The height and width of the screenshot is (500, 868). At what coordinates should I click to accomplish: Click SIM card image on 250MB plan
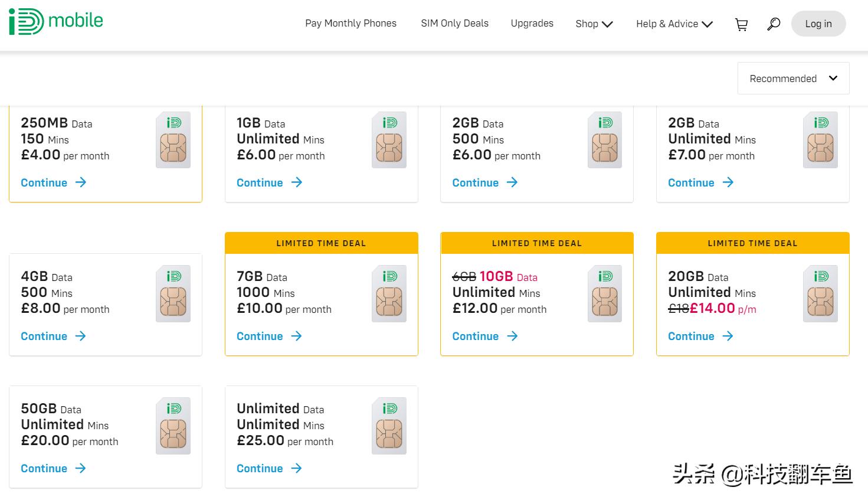[173, 140]
